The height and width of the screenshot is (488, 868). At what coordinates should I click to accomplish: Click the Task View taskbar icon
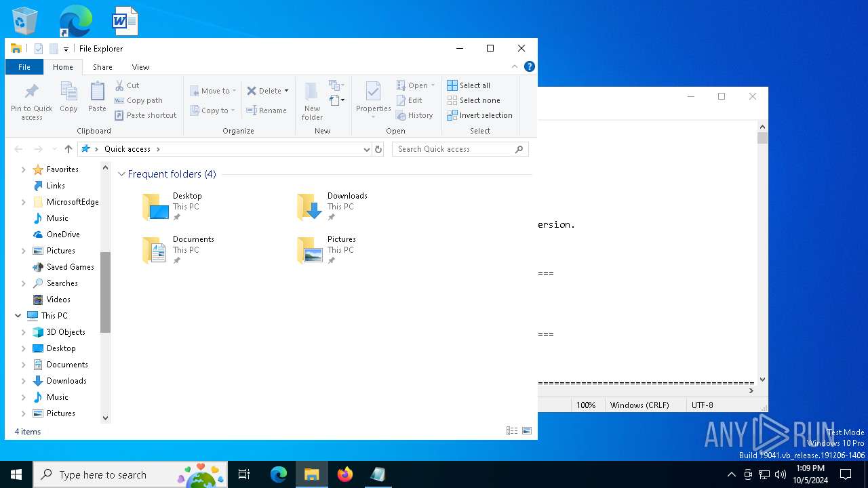pos(244,474)
